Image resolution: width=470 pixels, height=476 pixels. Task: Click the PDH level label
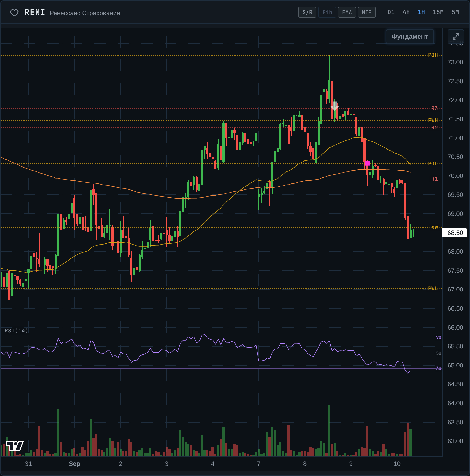433,55
